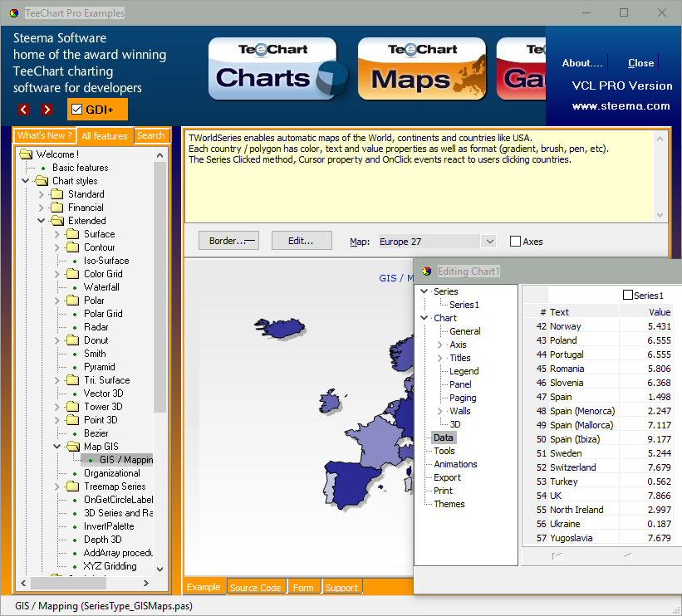Switch to the Search tab
682x616 pixels.
(x=151, y=135)
